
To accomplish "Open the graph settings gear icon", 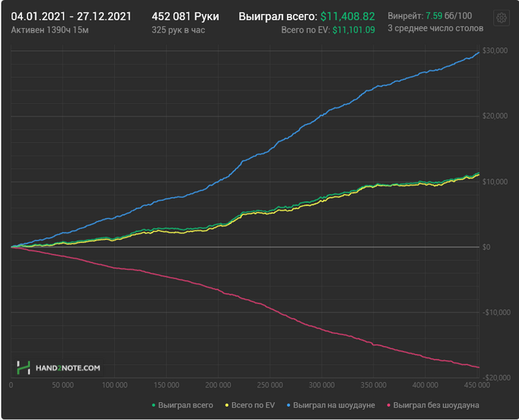I will [x=501, y=18].
